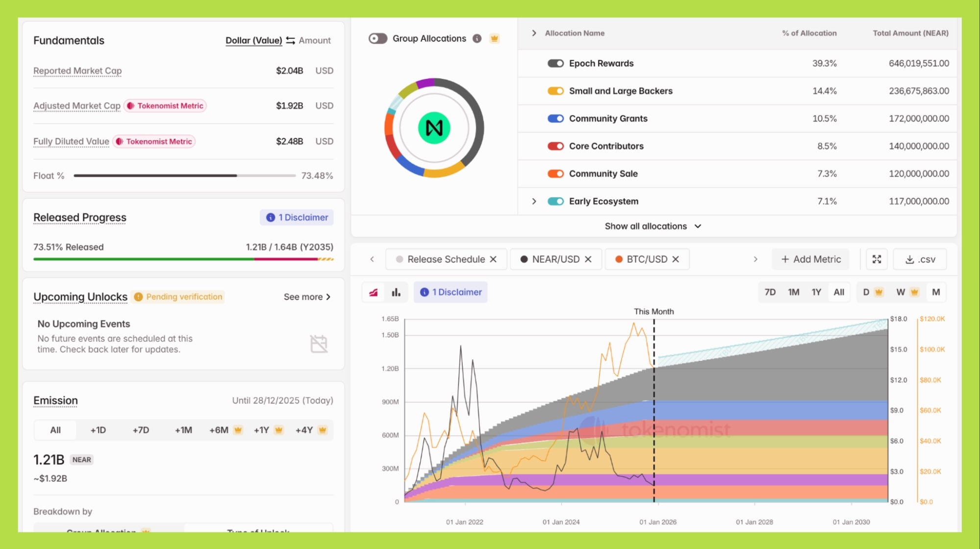Image resolution: width=980 pixels, height=549 pixels.
Task: Click the Add Metric button
Action: tap(810, 259)
